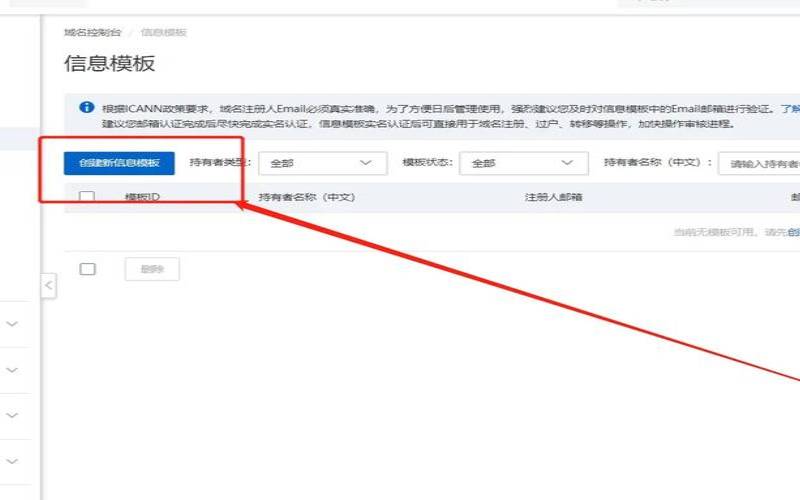
Task: Expand the second sidebar chevron section
Action: [12, 370]
